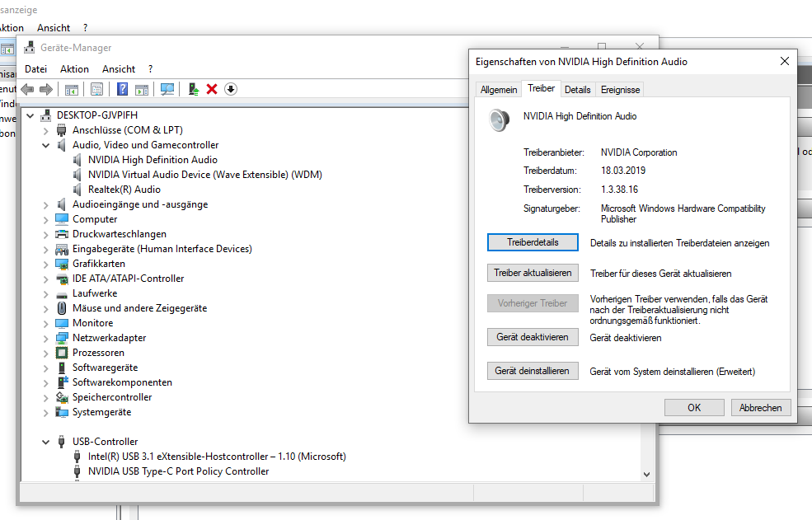Close the NVIDIA High Definition Audio properties dialog
812x520 pixels.
tap(785, 61)
